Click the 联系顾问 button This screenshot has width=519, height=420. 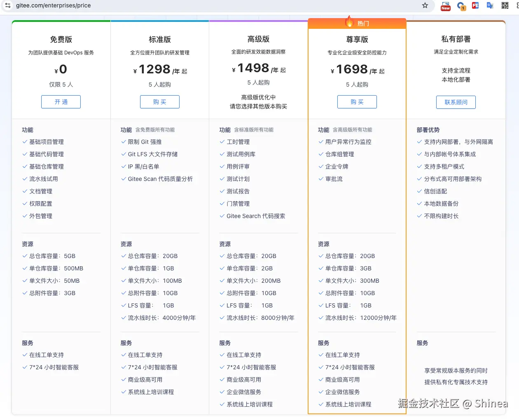pos(456,102)
